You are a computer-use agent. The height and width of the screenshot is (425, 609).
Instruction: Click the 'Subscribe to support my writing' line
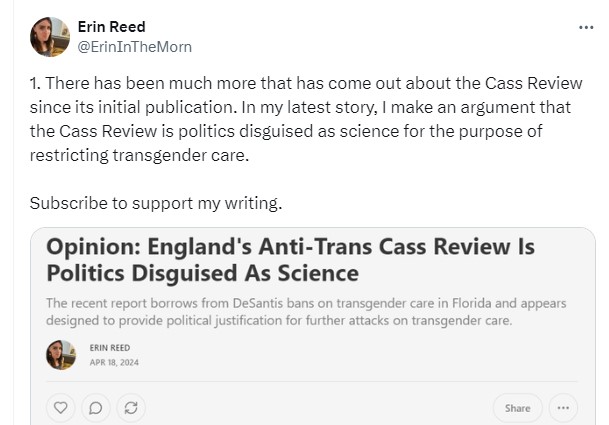tap(156, 202)
